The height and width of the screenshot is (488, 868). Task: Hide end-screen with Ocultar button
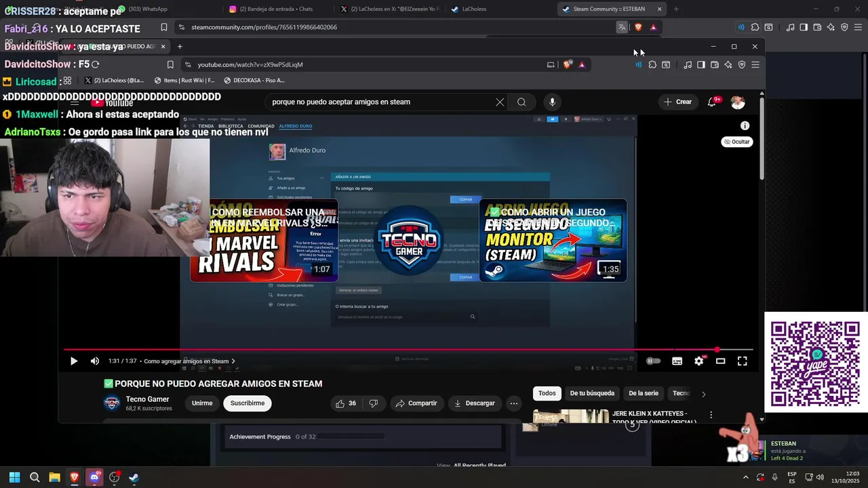pos(736,142)
